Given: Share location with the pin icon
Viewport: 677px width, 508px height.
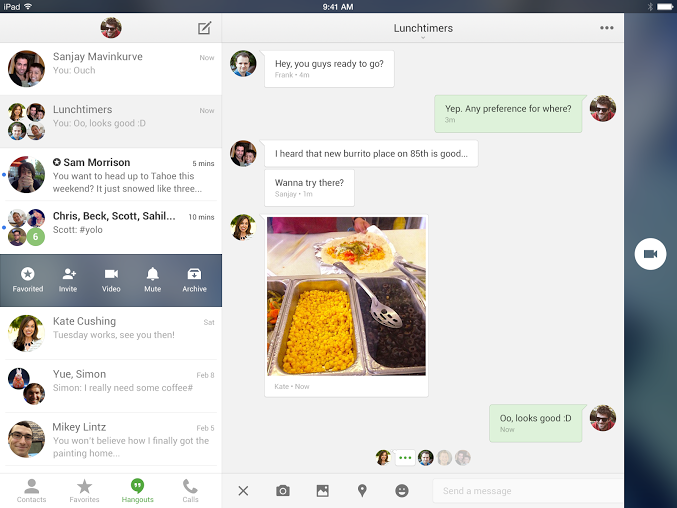Looking at the screenshot, I should [362, 491].
